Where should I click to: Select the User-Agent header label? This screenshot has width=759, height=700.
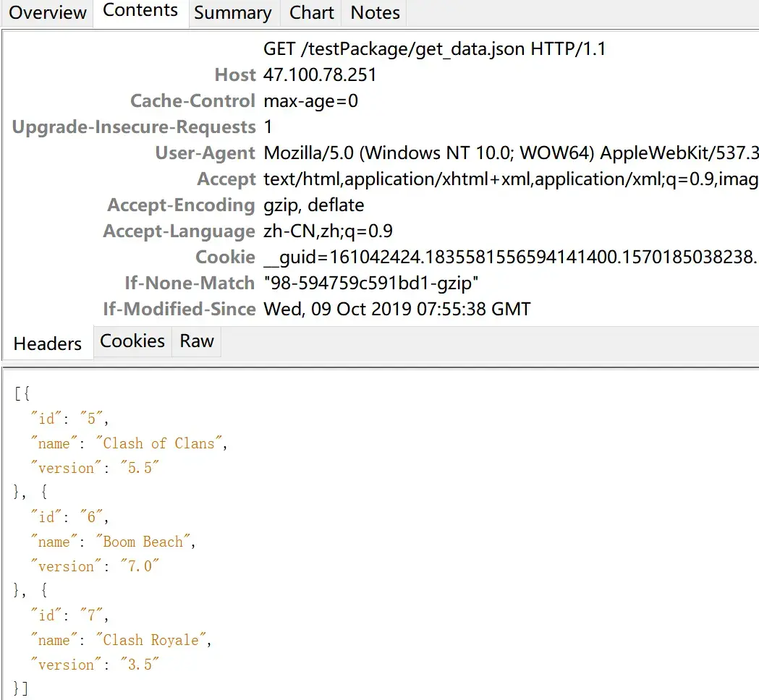(x=205, y=153)
